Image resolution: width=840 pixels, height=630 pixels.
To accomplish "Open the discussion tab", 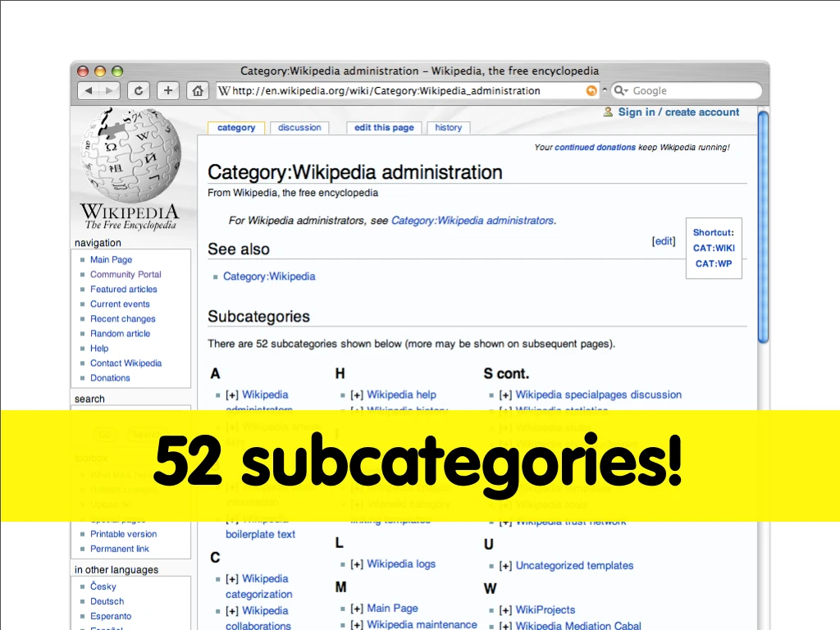I will click(x=299, y=127).
